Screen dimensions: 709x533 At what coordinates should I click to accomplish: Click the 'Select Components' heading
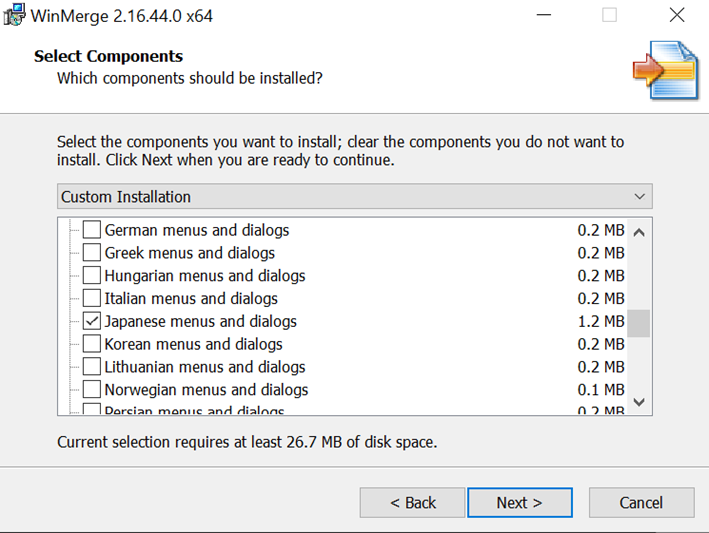pos(109,56)
